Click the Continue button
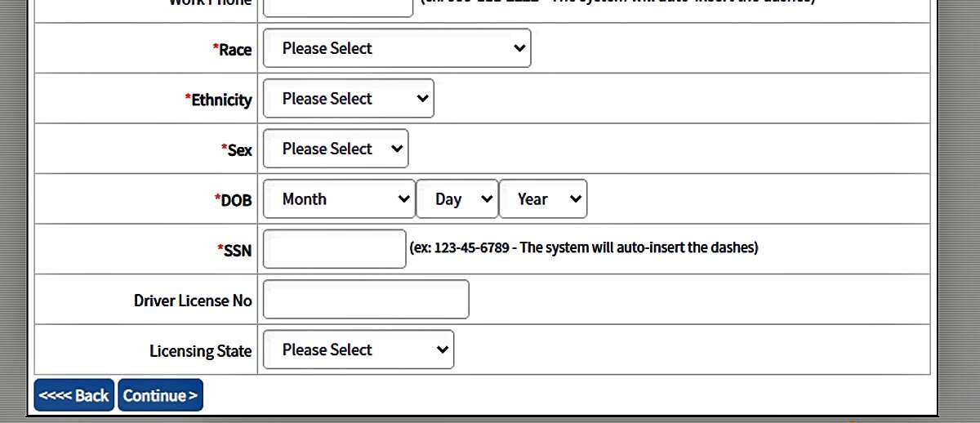This screenshot has height=423, width=980. (x=160, y=395)
